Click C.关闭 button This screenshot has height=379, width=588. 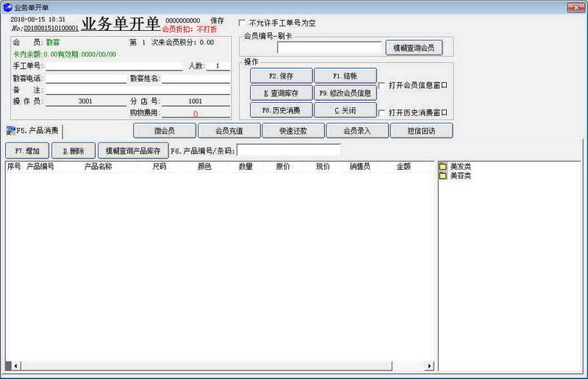[345, 110]
